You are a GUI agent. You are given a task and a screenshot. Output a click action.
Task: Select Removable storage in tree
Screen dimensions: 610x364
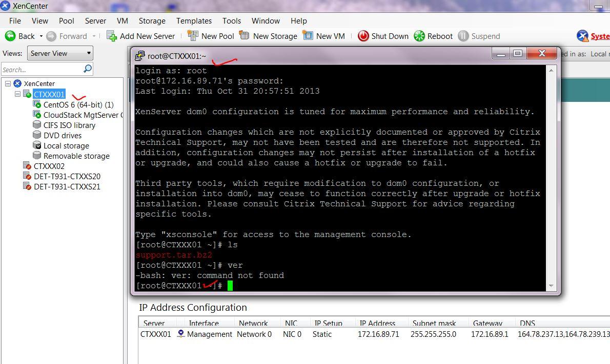[x=76, y=156]
